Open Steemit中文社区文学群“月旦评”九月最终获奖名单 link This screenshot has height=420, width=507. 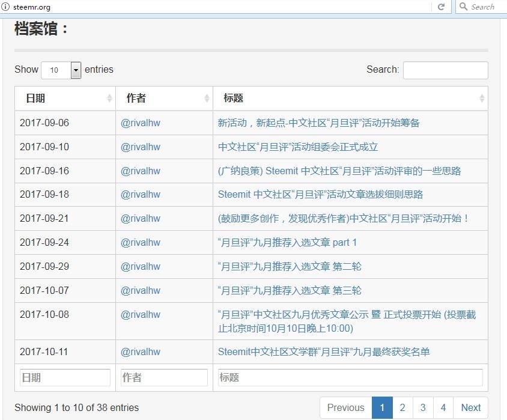click(324, 352)
